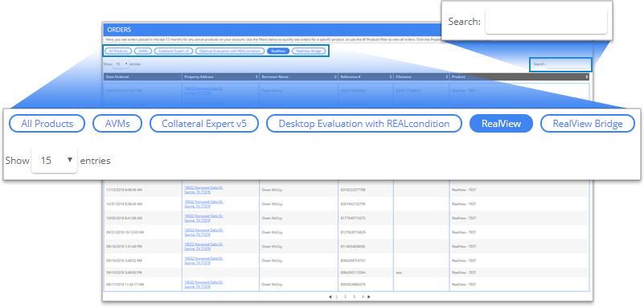Click reference number 8127628716629
The width and height of the screenshot is (644, 307).
(352, 232)
